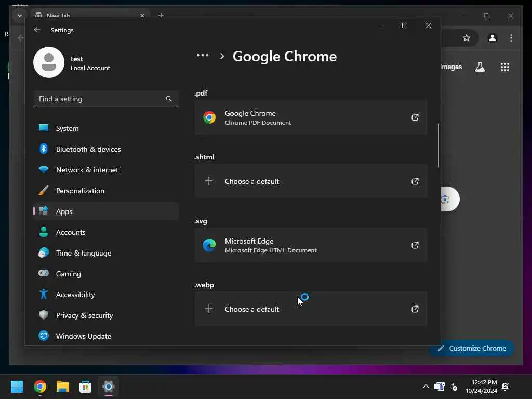Click Settings gear on taskbar

(x=109, y=387)
